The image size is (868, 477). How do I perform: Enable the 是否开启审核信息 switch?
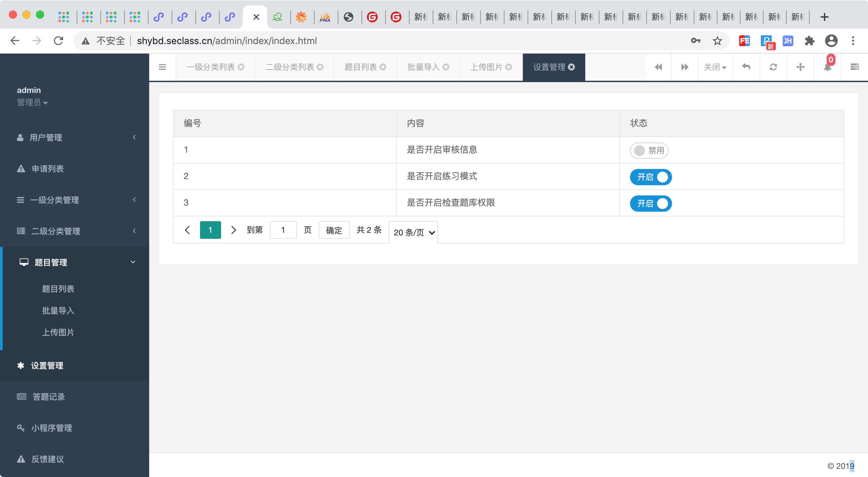pyautogui.click(x=649, y=151)
